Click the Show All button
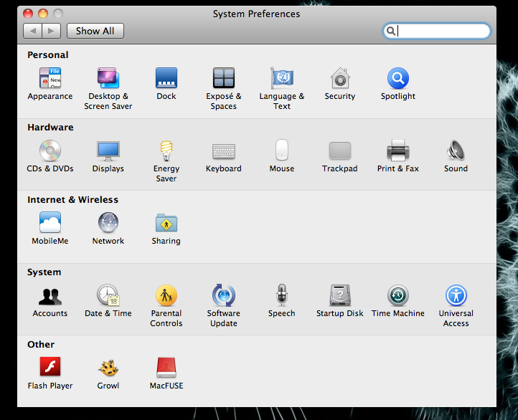This screenshot has height=420, width=518. (95, 31)
